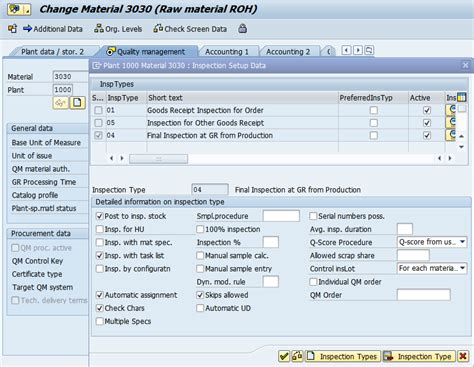This screenshot has height=367, width=474.
Task: Open Org. Levels
Action: click(118, 29)
